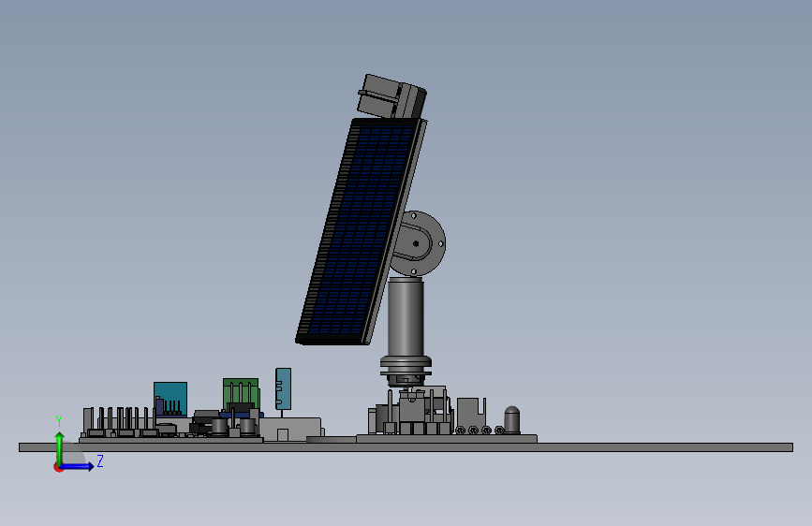Select the vertical cylindrical support post
The image size is (812, 526).
[x=406, y=317]
